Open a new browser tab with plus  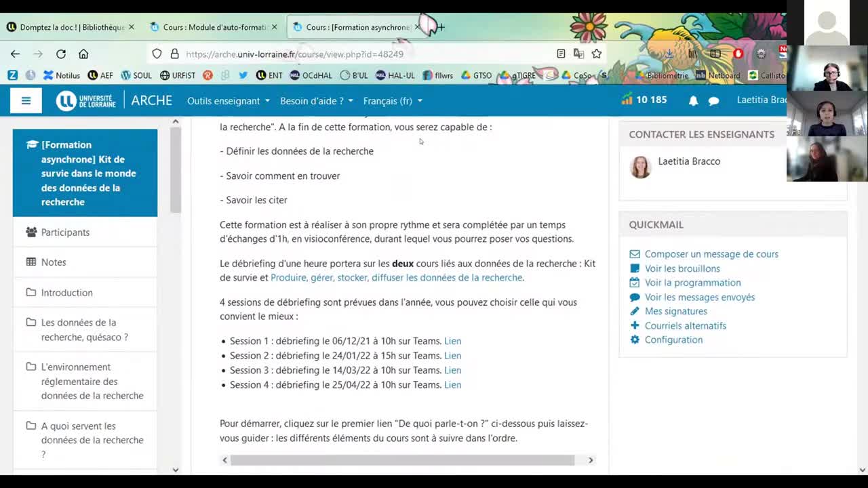[x=441, y=27]
